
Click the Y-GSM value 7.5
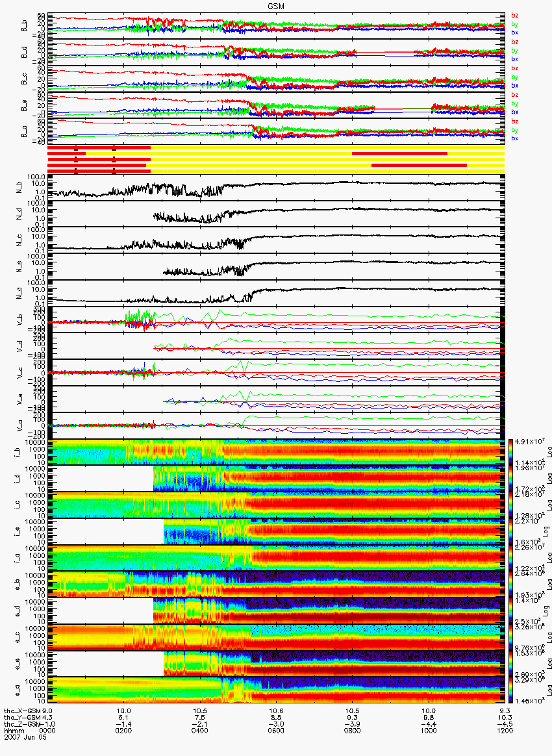coord(199,718)
